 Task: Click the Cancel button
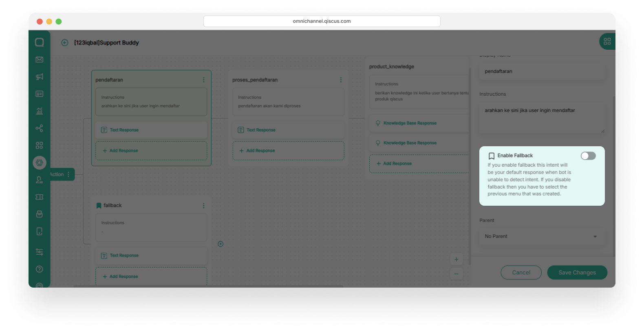[x=521, y=273]
